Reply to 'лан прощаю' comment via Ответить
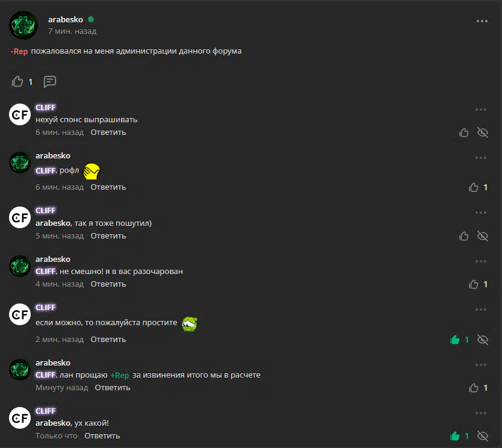 [x=113, y=387]
